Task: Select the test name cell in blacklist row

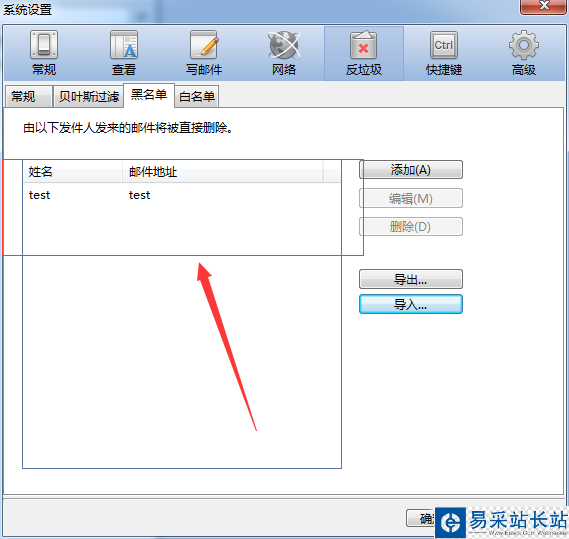Action: pyautogui.click(x=40, y=195)
